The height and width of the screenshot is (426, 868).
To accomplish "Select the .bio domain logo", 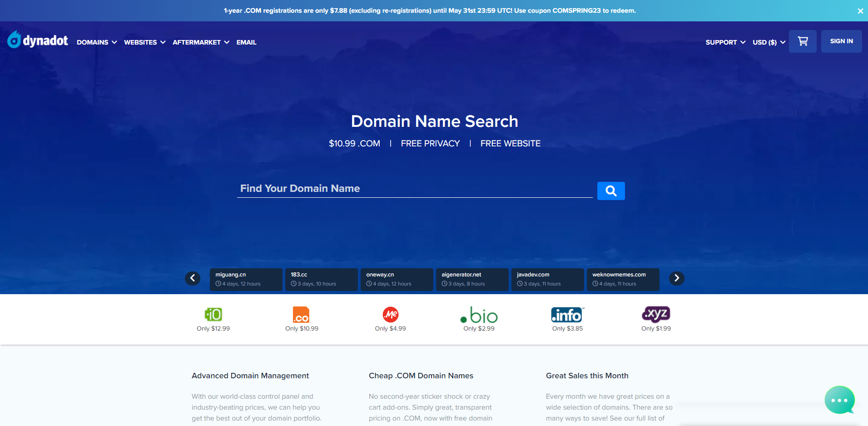I will [x=479, y=315].
